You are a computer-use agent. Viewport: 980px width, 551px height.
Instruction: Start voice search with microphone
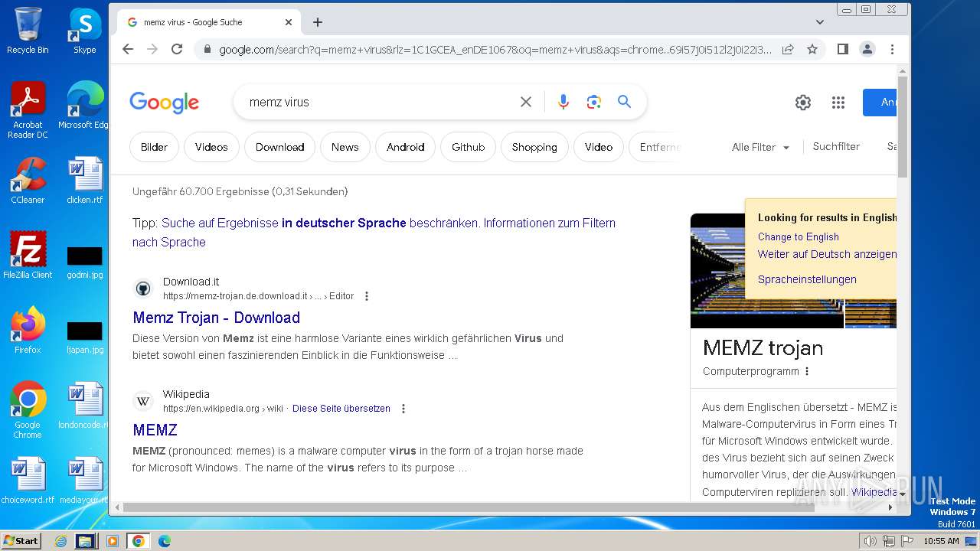[563, 102]
